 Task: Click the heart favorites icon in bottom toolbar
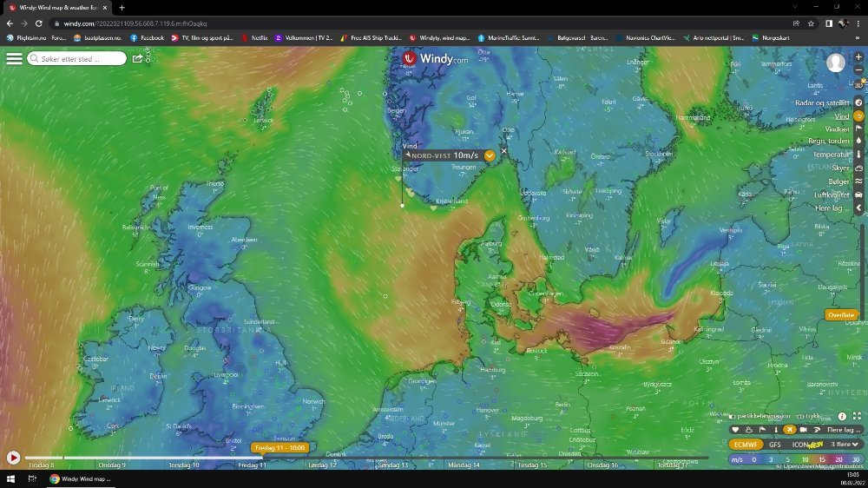[735, 430]
